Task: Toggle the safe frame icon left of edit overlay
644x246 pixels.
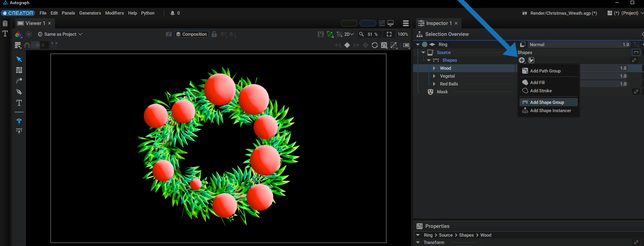Action: coord(321,34)
